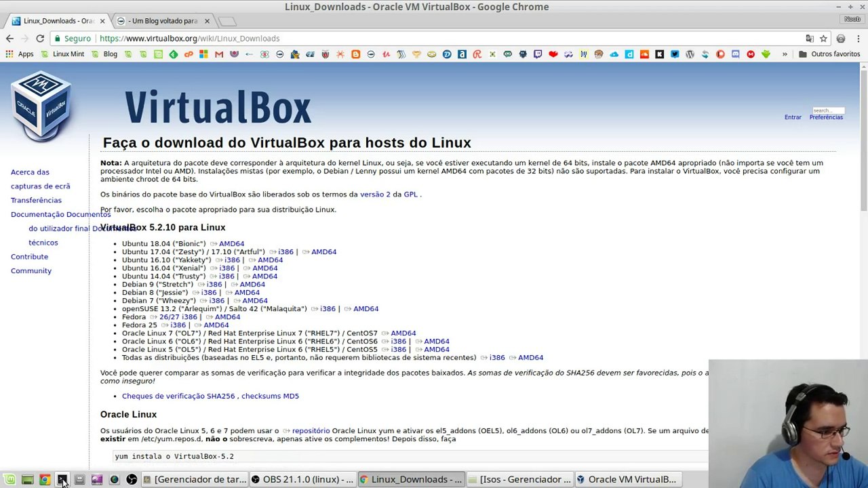
Task: Open the Apps bookmarks shortcut
Action: [20, 54]
